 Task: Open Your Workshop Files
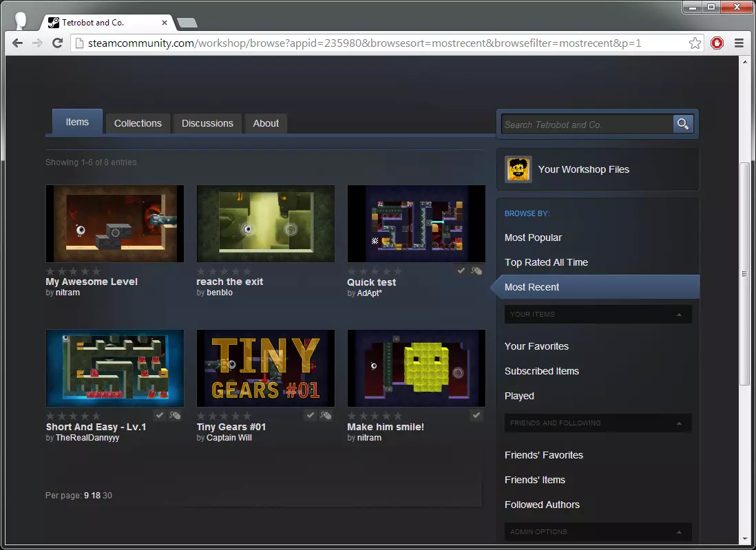coord(583,169)
